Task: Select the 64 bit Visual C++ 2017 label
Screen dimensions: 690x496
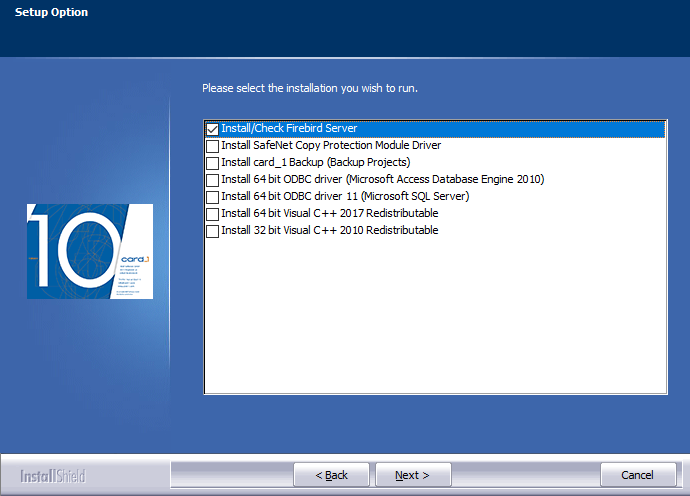Action: [329, 214]
